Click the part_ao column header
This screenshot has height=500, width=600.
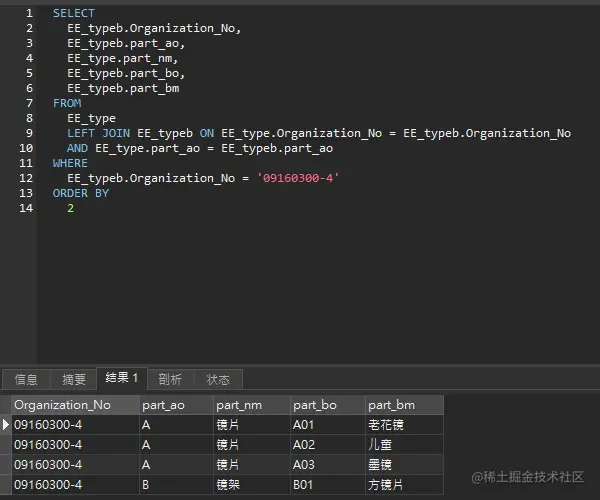pos(176,405)
